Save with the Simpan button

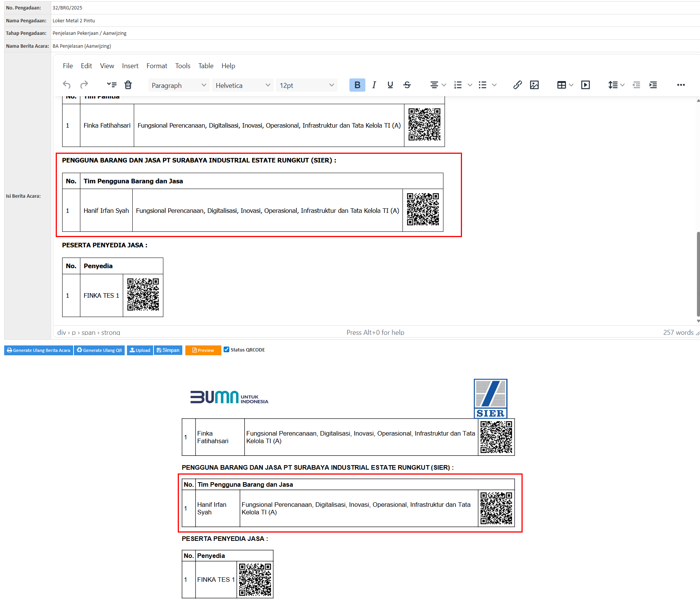(x=168, y=350)
